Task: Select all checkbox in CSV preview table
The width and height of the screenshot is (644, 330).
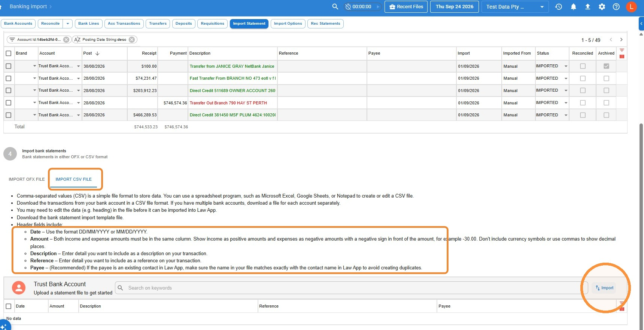Action: pyautogui.click(x=9, y=306)
